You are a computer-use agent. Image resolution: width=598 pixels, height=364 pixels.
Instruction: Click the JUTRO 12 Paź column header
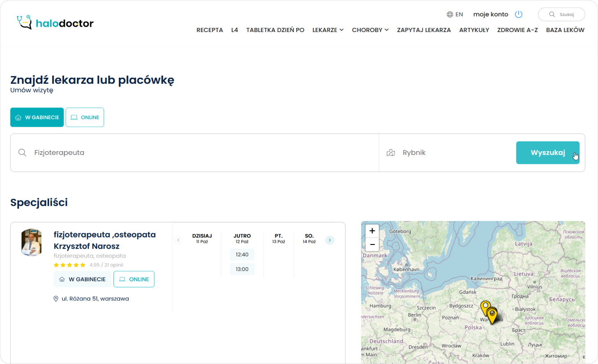pos(242,238)
